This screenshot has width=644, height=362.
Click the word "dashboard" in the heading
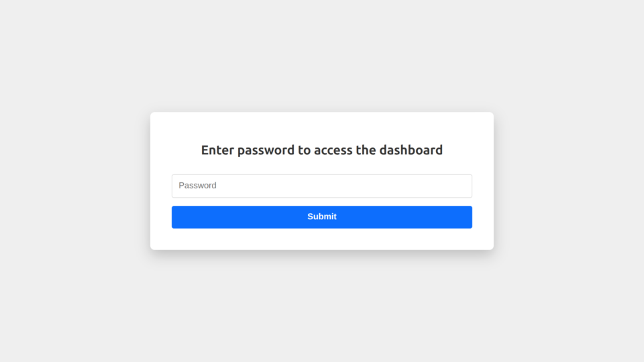(411, 150)
